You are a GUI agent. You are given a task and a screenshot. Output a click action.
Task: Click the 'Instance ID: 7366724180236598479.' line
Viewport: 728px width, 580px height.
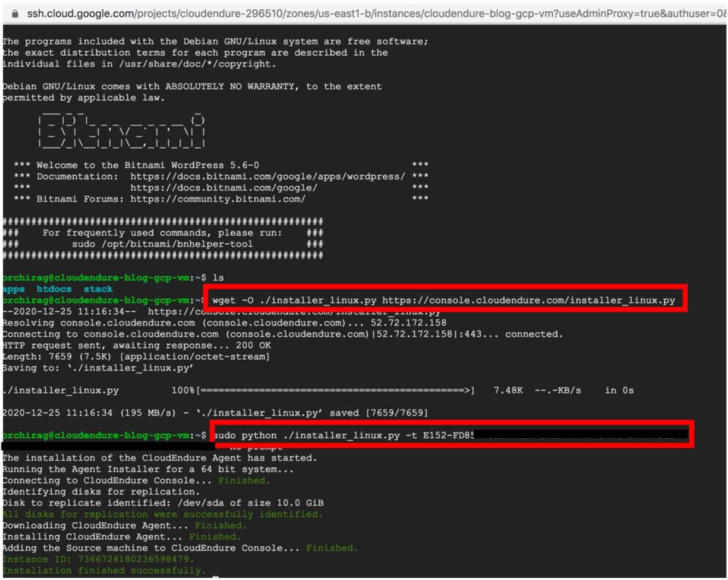[x=98, y=559]
